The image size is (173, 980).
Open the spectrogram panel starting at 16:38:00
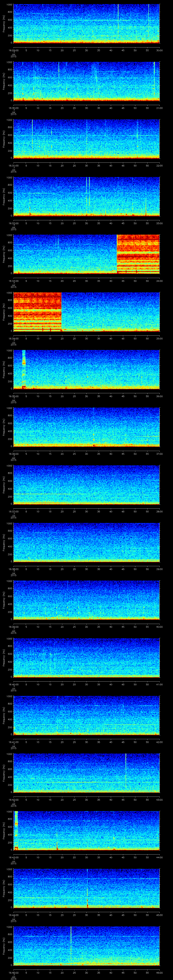(x=86, y=543)
